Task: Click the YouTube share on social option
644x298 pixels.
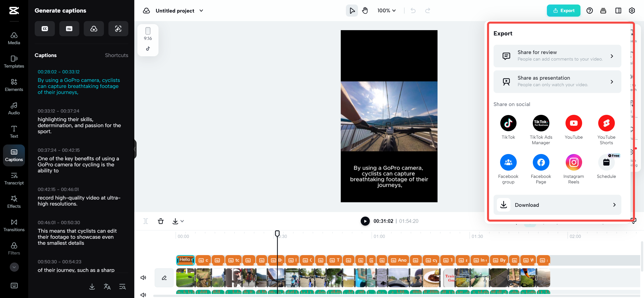Action: pos(574,126)
